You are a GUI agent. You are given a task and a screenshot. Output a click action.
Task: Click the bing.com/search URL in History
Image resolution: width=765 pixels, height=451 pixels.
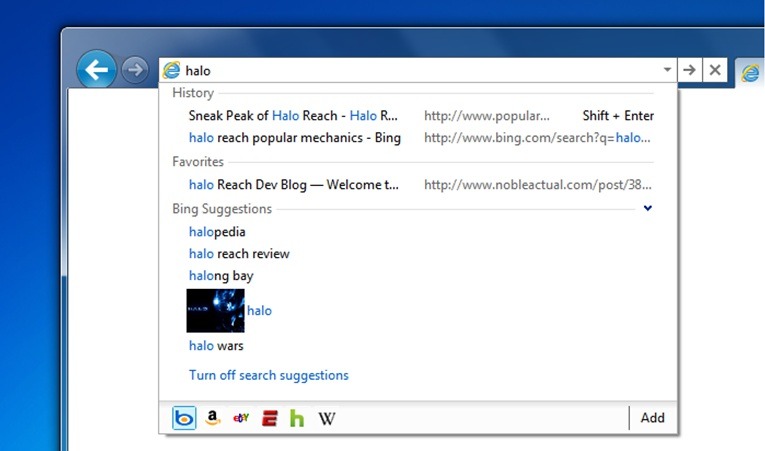[537, 138]
